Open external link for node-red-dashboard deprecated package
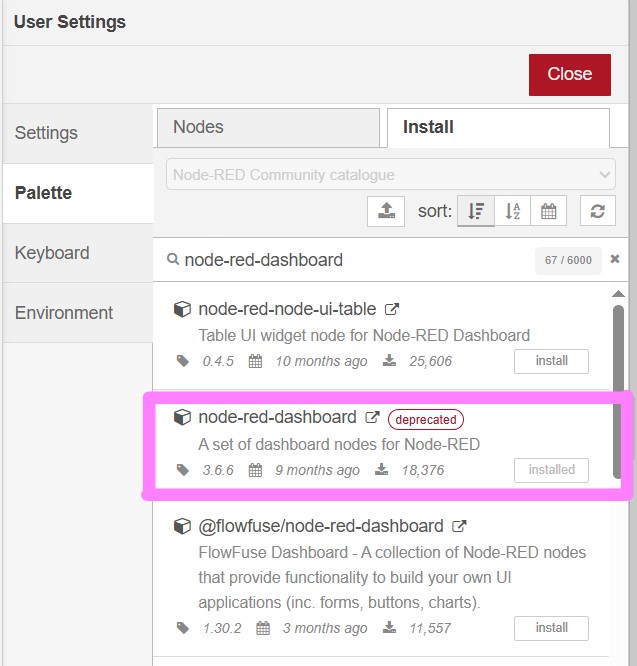The image size is (637, 666). tap(372, 418)
